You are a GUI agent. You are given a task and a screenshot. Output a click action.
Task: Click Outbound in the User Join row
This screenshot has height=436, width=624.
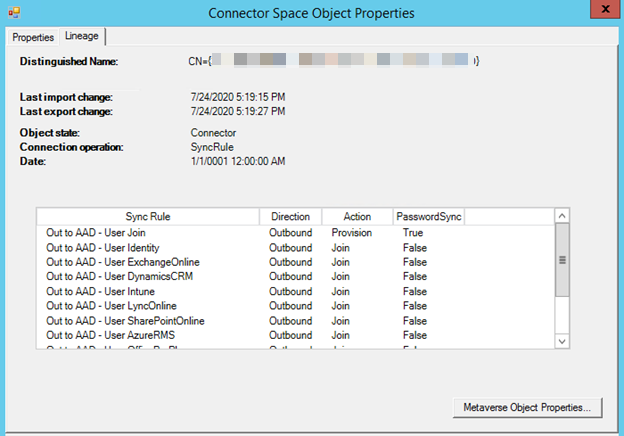[291, 233]
